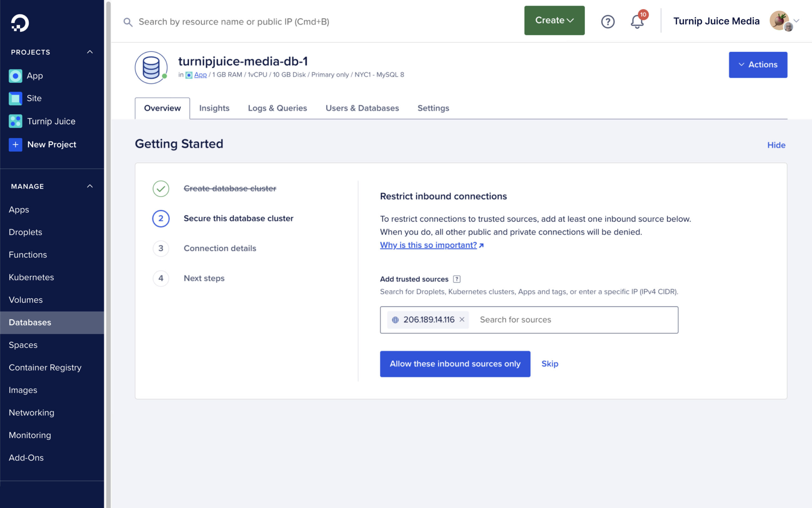
Task: Remove the 206.189.14.116 trusted source
Action: click(x=462, y=319)
